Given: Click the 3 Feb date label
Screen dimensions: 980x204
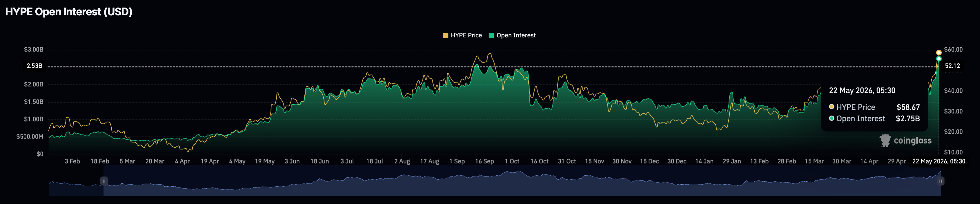Looking at the screenshot, I should (x=72, y=161).
